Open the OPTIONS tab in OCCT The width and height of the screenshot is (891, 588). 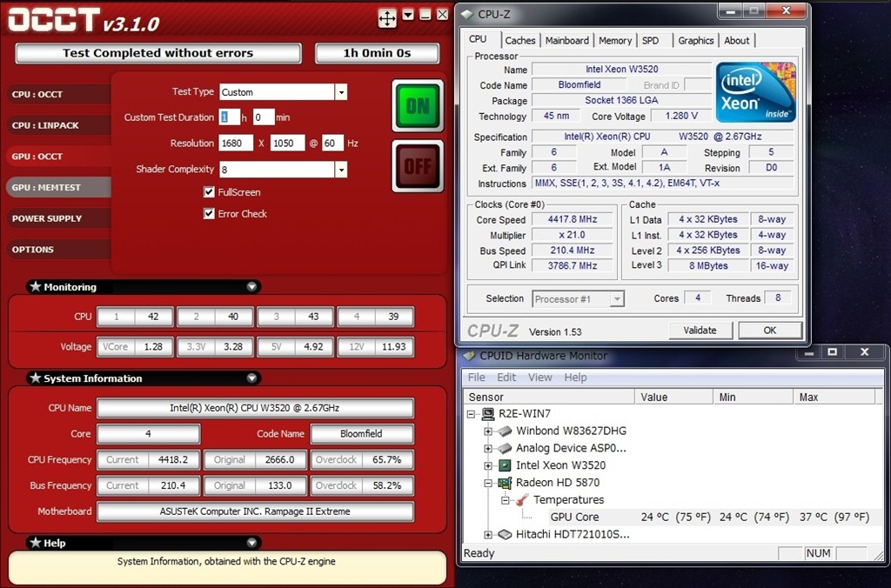coord(58,250)
